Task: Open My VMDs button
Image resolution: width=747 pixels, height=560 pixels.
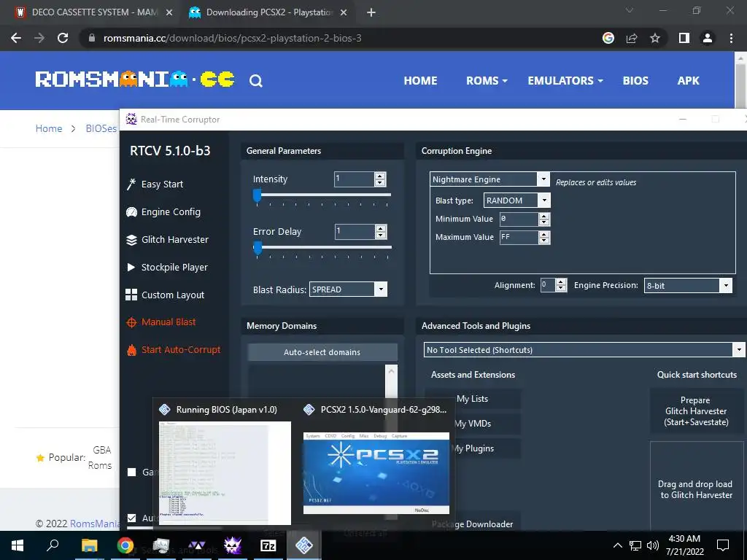Action: 473,424
